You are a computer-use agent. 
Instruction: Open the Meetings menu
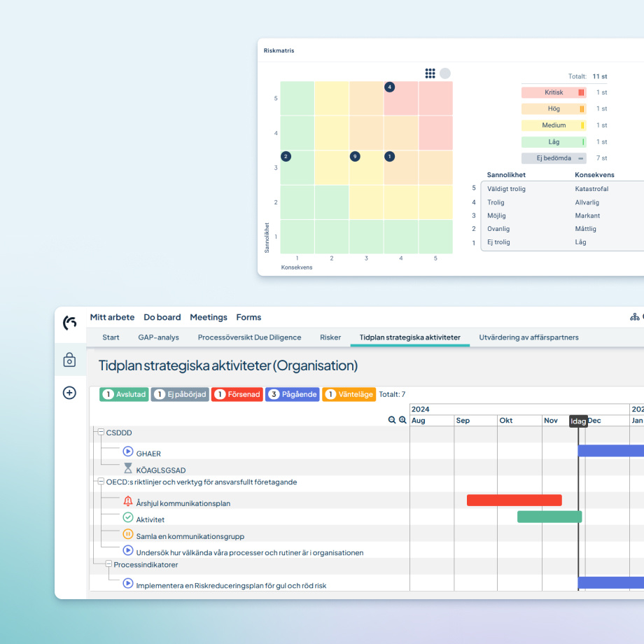208,317
